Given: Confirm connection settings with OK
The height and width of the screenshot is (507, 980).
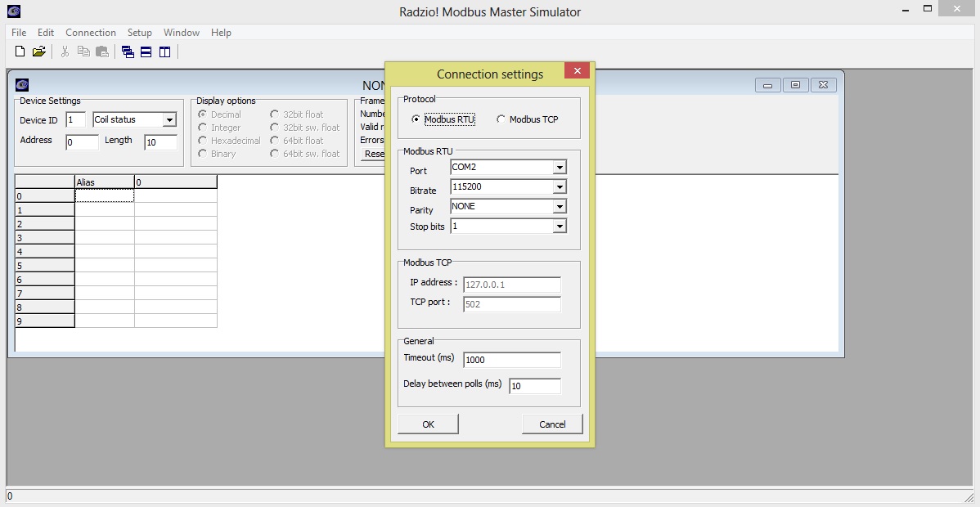Looking at the screenshot, I should (428, 424).
